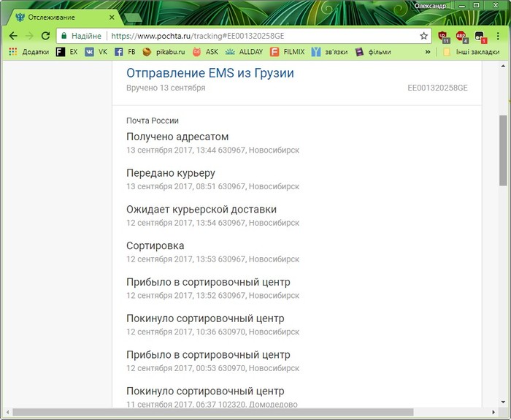The width and height of the screenshot is (511, 420).
Task: Open the Adblock Plus extension icon
Action: coord(461,36)
